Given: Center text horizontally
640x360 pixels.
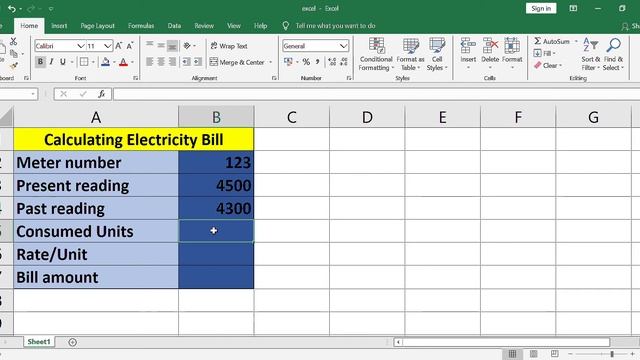Looking at the screenshot, I should click(161, 62).
